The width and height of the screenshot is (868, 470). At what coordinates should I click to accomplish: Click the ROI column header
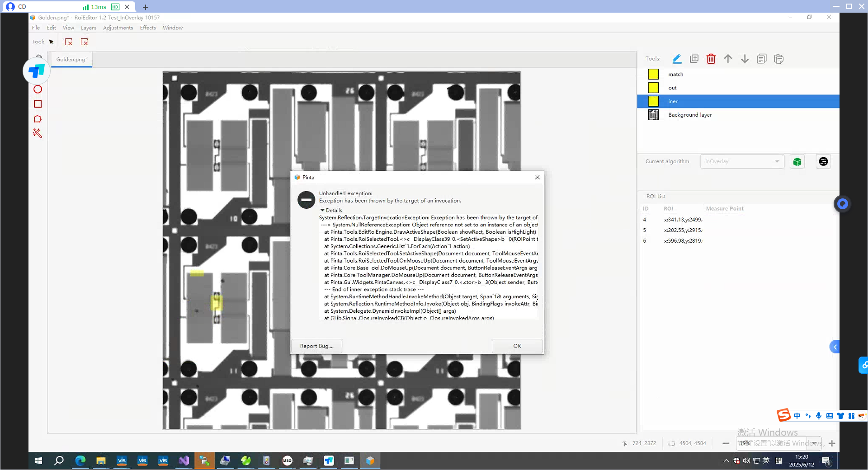click(x=668, y=209)
